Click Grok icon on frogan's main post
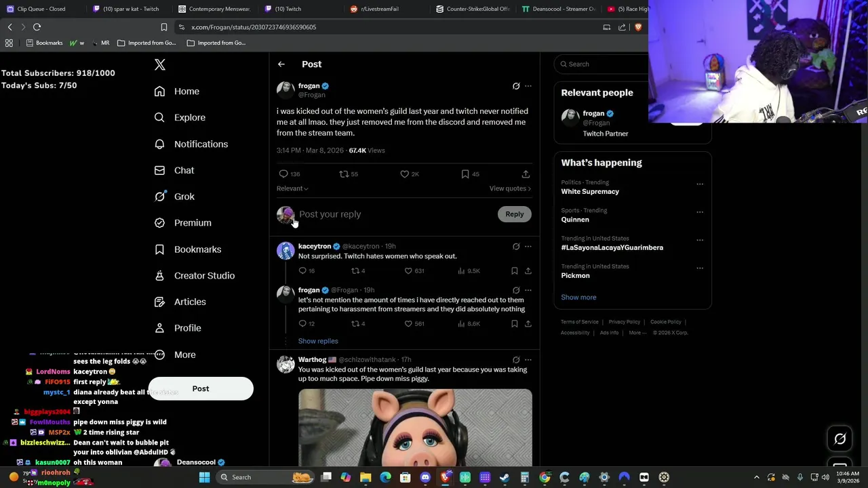The image size is (868, 488). (516, 86)
